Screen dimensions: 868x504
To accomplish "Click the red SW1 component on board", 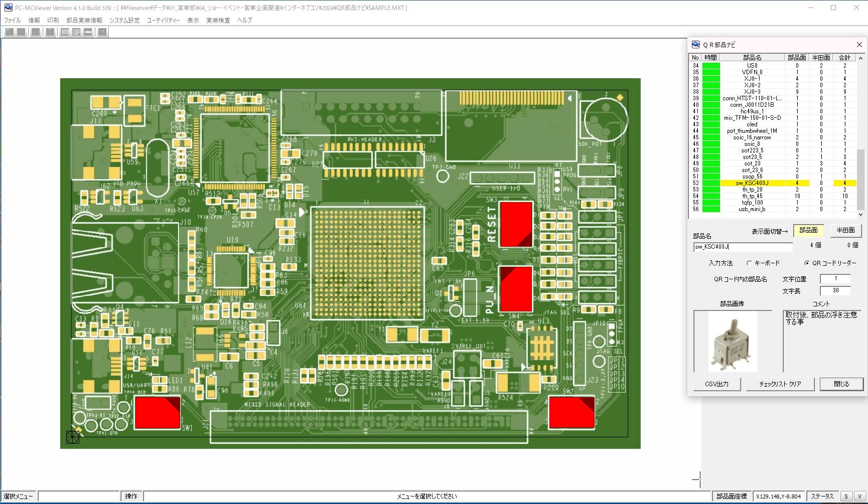I will pos(158,412).
